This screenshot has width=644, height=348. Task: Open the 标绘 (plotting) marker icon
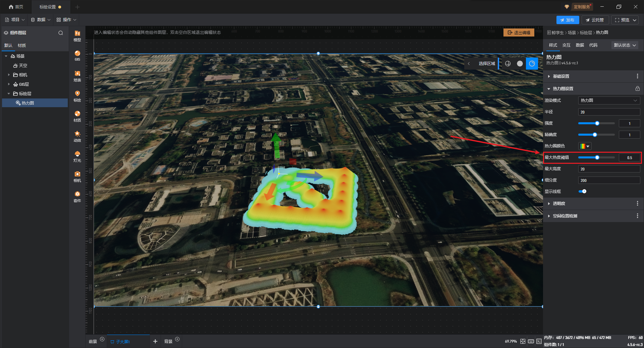click(x=77, y=96)
